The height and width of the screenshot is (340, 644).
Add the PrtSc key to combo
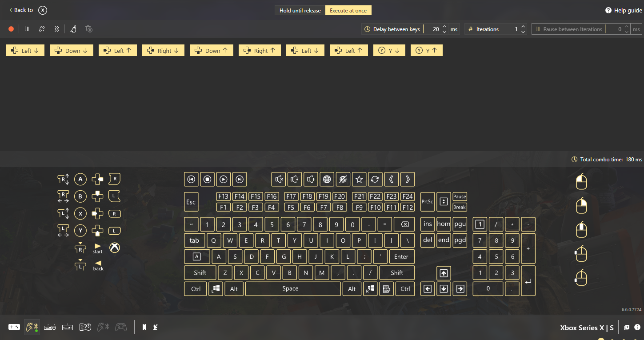tap(428, 201)
